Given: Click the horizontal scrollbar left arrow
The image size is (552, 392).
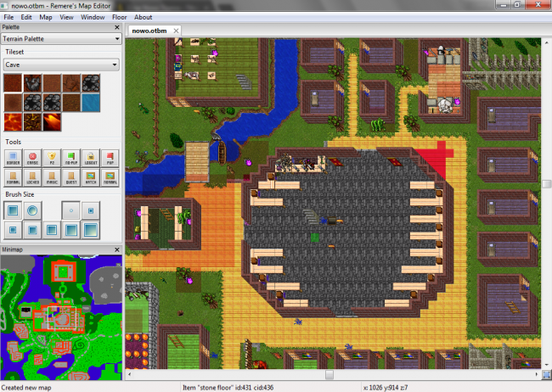Looking at the screenshot, I should click(x=130, y=374).
